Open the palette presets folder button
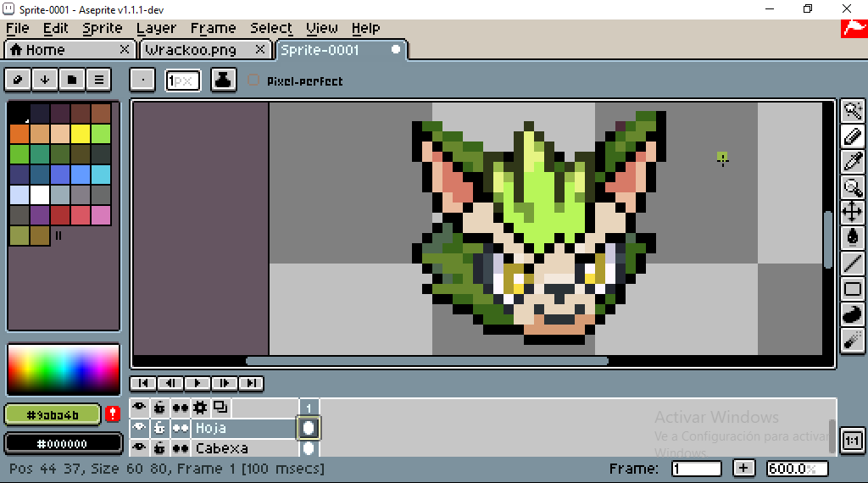The image size is (868, 483). (72, 80)
